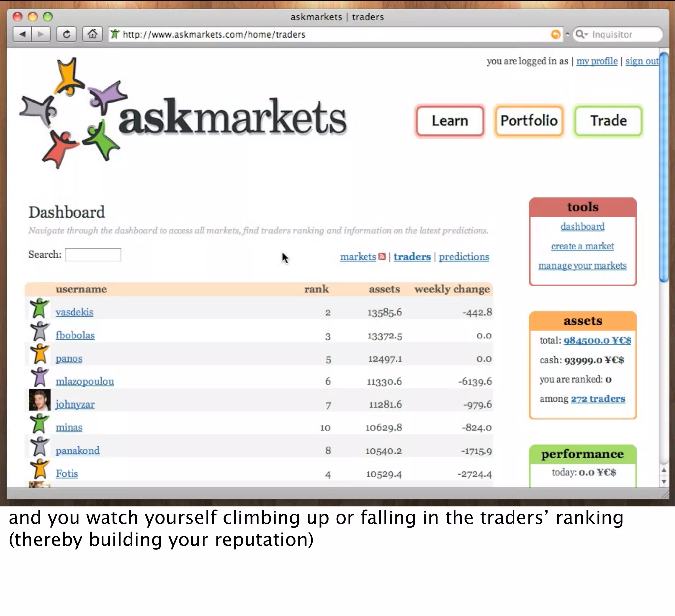The height and width of the screenshot is (616, 675).
Task: Open the Learn section
Action: click(x=450, y=121)
